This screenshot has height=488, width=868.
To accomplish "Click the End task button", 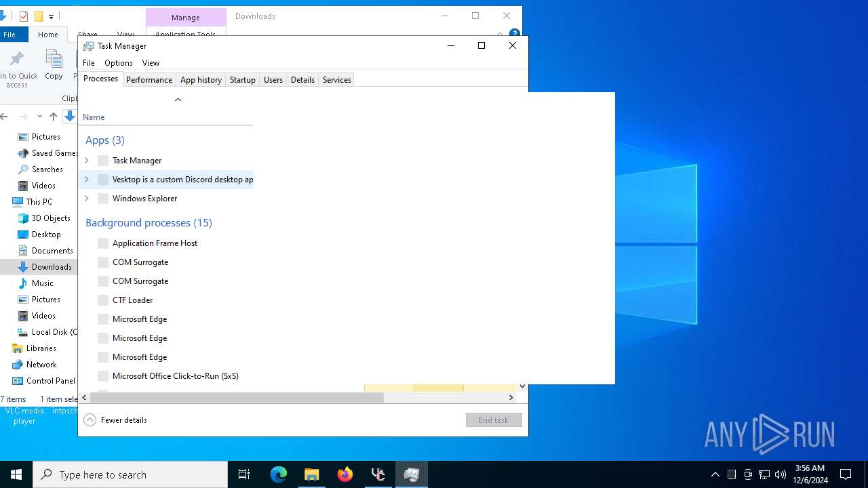I will 494,420.
